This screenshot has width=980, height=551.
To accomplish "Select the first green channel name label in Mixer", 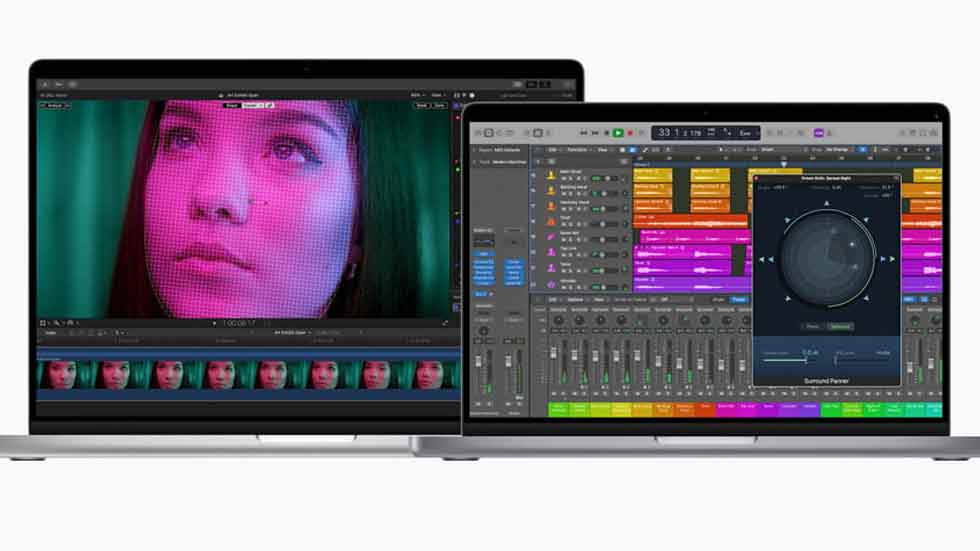I will click(x=559, y=409).
